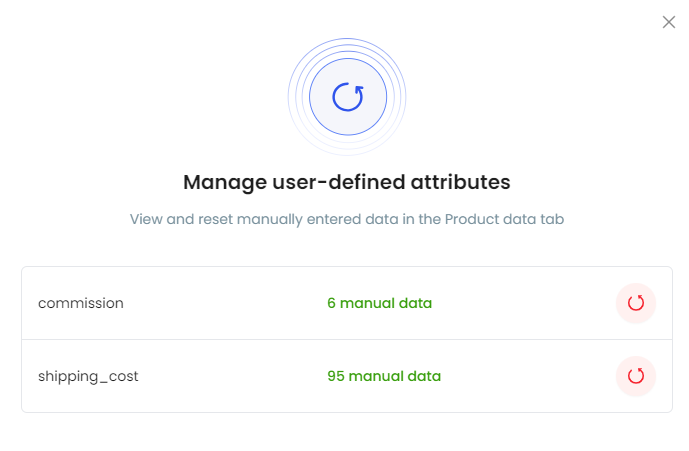Click the commission row
This screenshot has width=689, height=451.
(347, 303)
